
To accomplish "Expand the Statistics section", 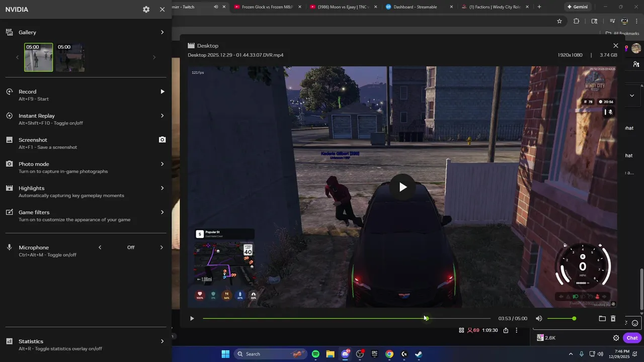I will 162,341.
